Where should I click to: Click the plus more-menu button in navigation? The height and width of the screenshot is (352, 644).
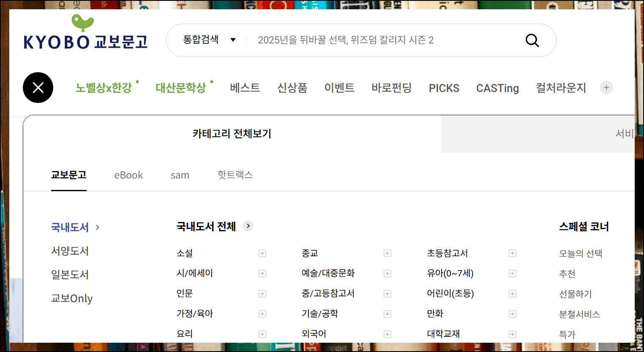pos(606,87)
